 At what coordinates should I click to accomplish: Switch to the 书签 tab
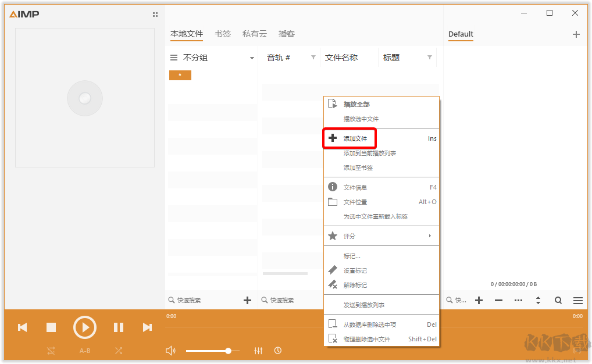[x=223, y=34]
